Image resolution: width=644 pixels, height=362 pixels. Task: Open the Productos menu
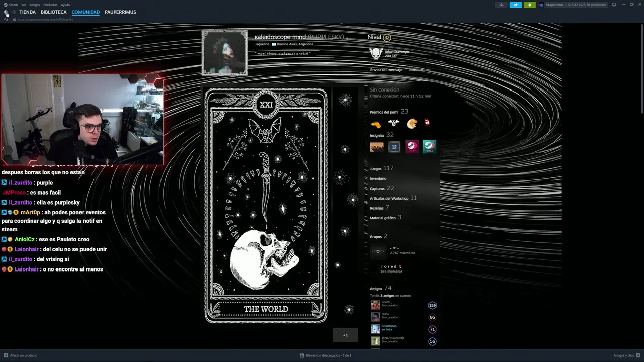[50, 5]
